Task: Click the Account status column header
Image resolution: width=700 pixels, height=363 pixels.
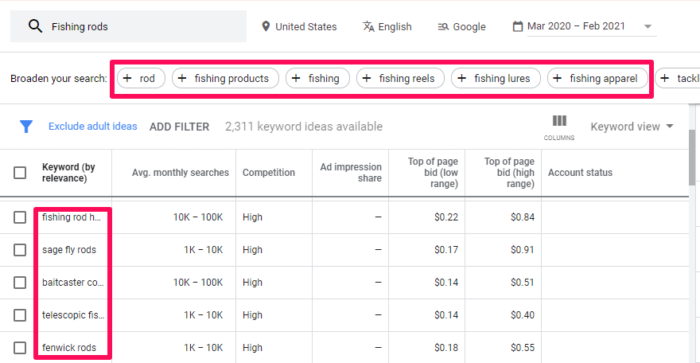Action: pyautogui.click(x=580, y=172)
